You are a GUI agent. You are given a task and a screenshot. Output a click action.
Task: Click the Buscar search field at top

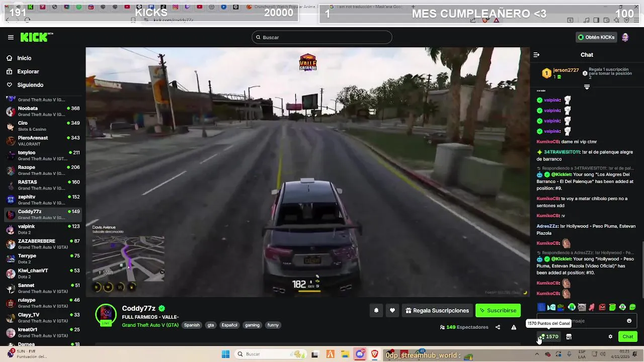[x=322, y=37]
